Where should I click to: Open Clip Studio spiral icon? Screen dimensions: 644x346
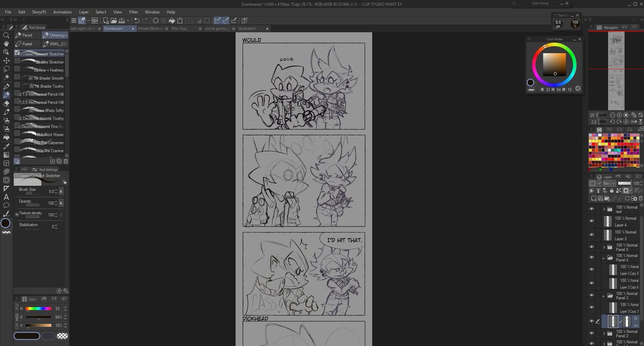94,20
